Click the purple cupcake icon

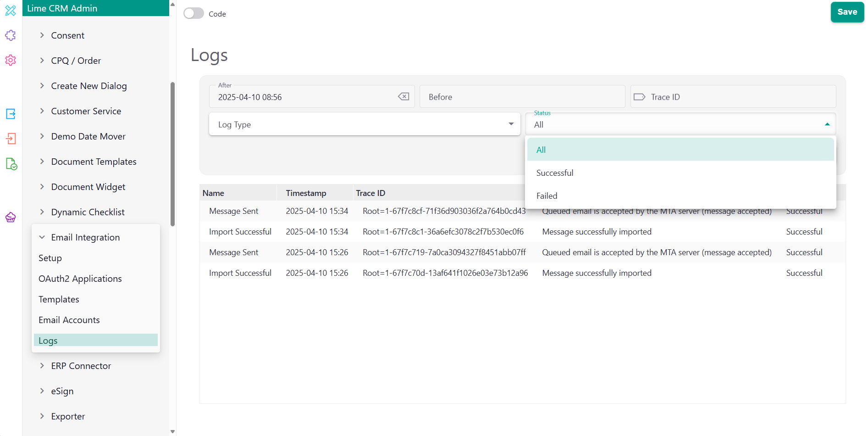click(11, 217)
